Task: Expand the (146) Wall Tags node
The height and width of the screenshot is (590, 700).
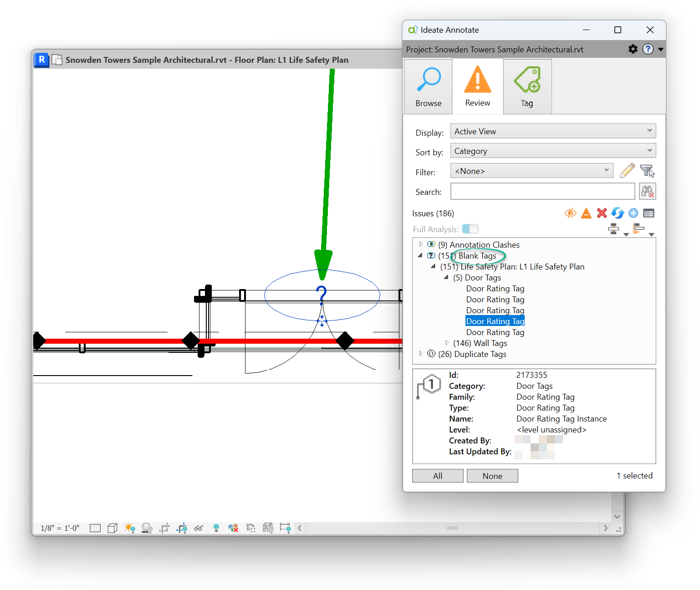Action: (x=447, y=343)
